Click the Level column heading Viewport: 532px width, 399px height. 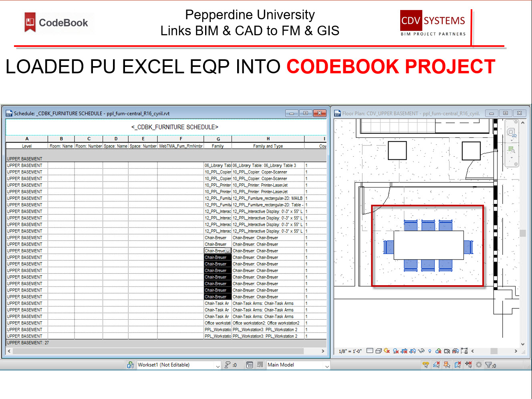click(27, 146)
